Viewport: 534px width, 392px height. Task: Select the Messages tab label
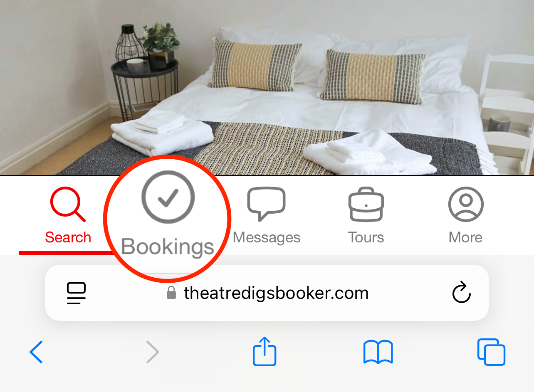(x=267, y=237)
